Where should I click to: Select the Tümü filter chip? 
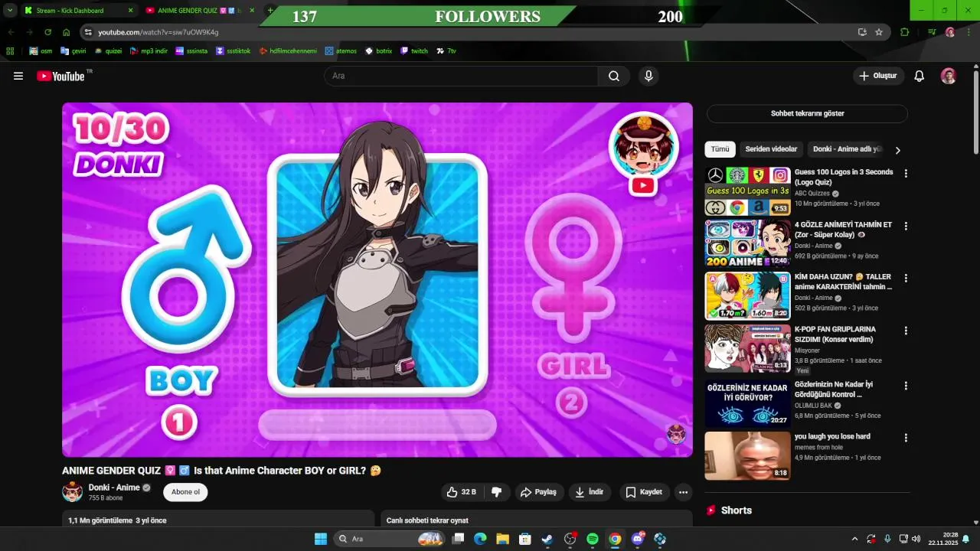(720, 149)
